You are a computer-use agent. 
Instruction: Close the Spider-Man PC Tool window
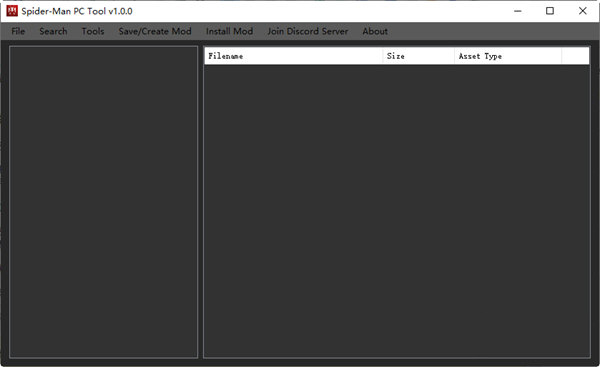tap(582, 11)
